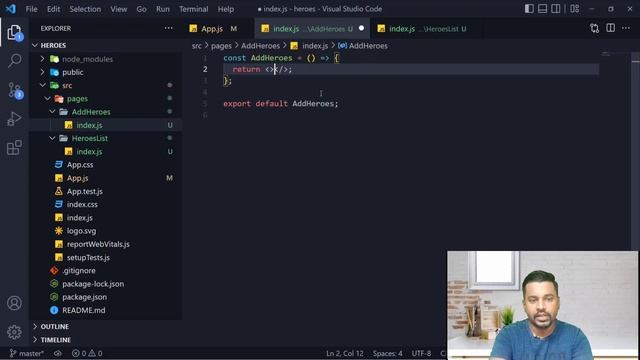The height and width of the screenshot is (360, 640).
Task: Toggle the bottom panel layout icon
Action: click(542, 9)
